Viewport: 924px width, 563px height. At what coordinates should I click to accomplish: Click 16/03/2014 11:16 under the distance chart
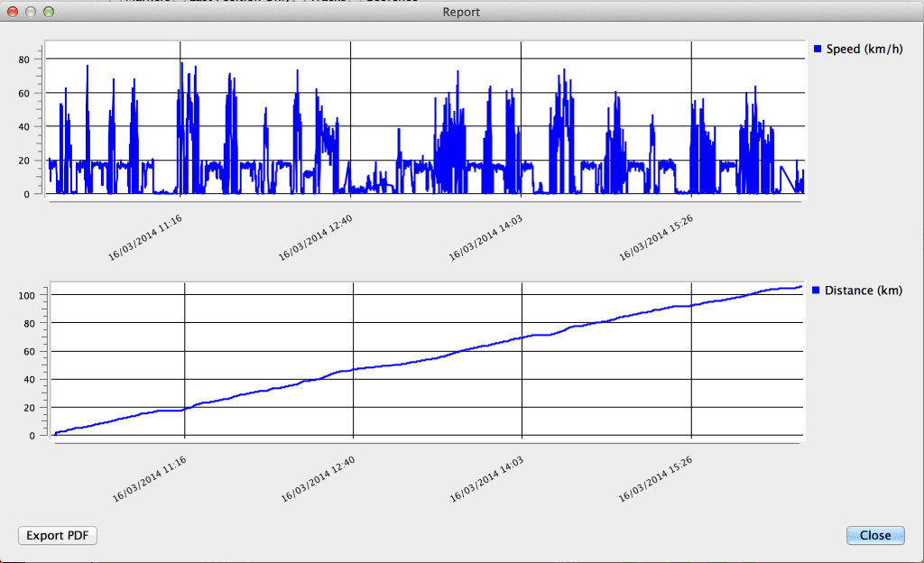tap(150, 479)
